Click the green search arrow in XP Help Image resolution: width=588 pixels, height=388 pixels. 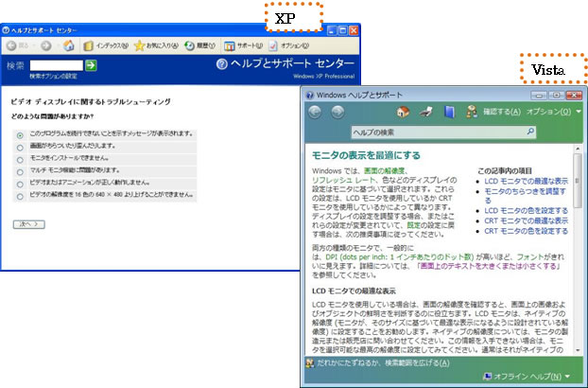(92, 65)
